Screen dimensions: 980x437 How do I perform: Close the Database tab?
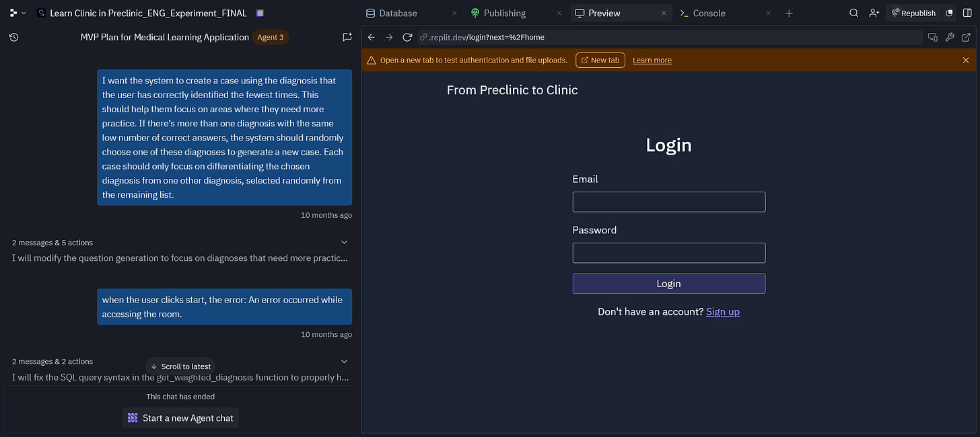tap(455, 13)
